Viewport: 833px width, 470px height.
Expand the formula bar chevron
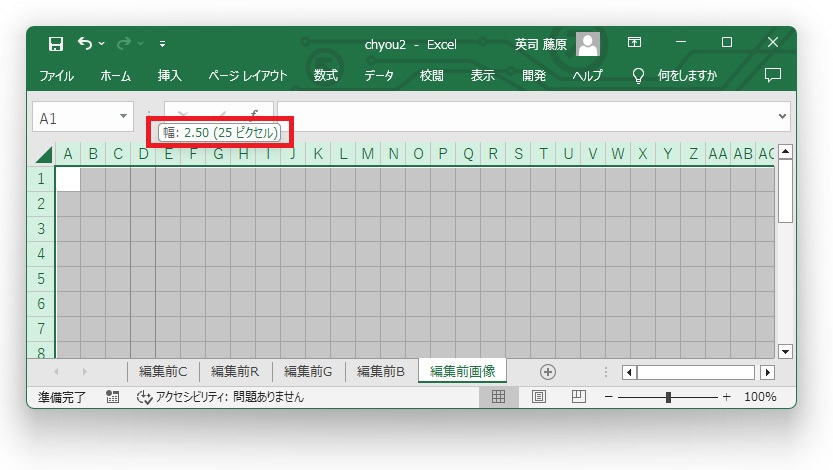[782, 116]
